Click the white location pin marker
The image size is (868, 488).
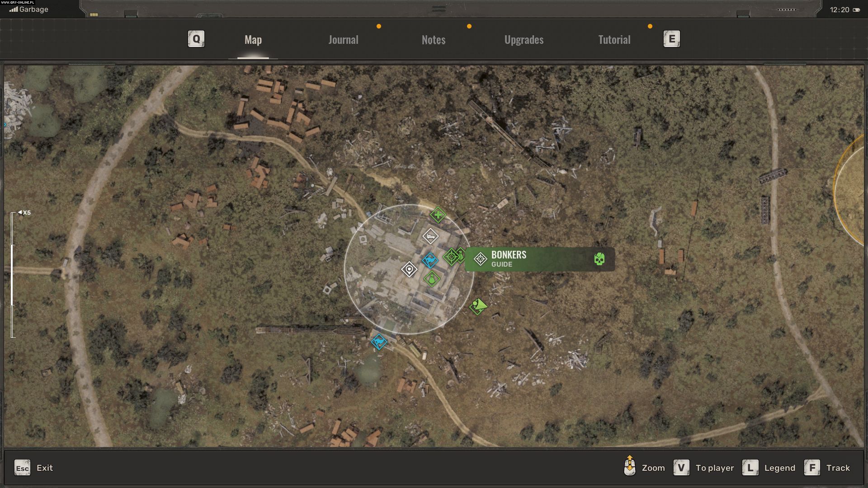click(x=409, y=270)
